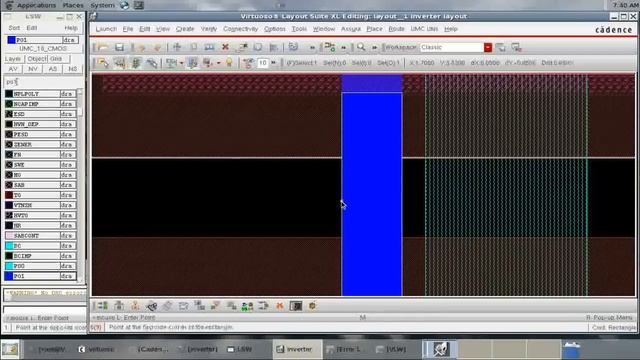The image size is (640, 360).
Task: Expand overflow arrows after zoom icon
Action: (x=375, y=47)
